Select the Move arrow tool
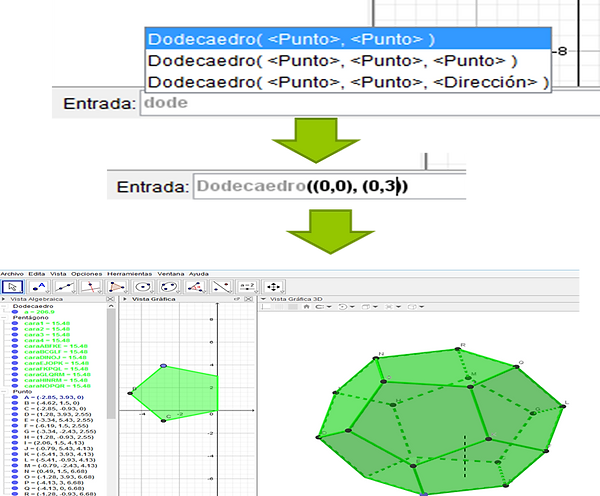This screenshot has height=496, width=600. pyautogui.click(x=13, y=287)
